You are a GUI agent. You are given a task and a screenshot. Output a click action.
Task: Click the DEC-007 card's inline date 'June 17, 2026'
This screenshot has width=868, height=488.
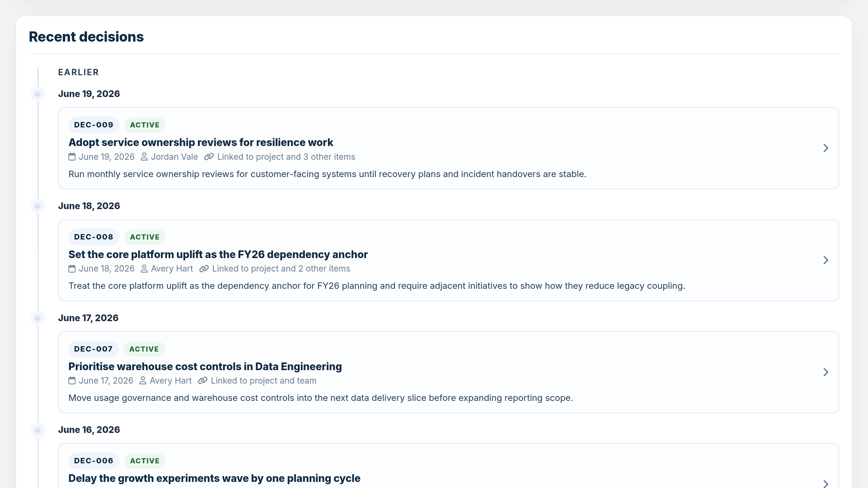(106, 381)
